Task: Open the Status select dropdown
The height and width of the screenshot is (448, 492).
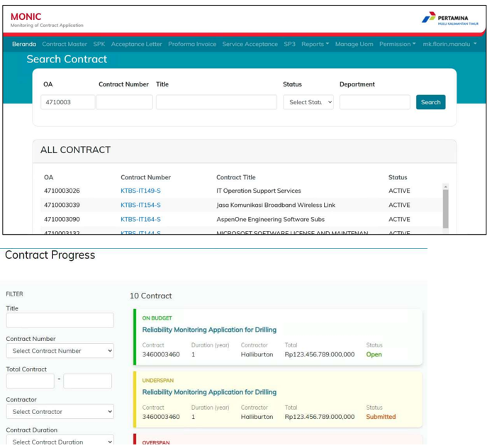Action: [308, 102]
